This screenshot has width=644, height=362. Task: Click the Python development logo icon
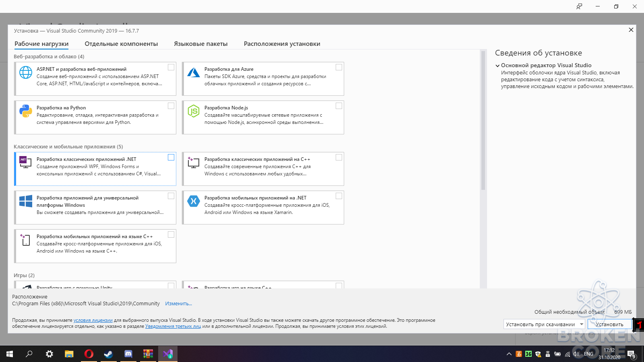pyautogui.click(x=26, y=111)
